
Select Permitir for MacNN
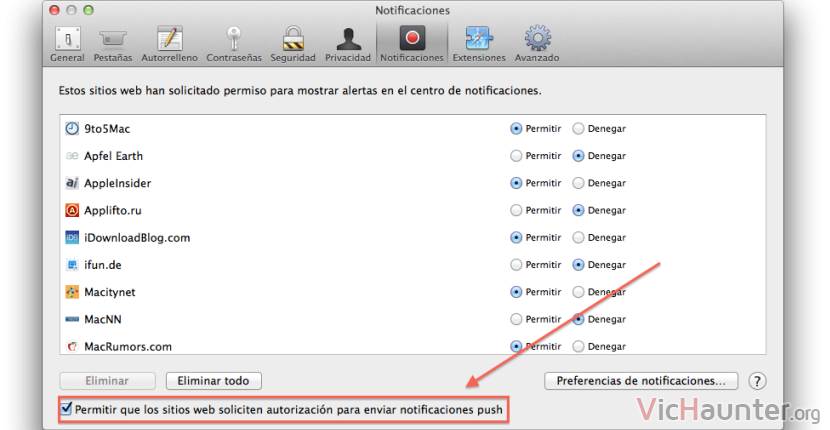point(516,319)
